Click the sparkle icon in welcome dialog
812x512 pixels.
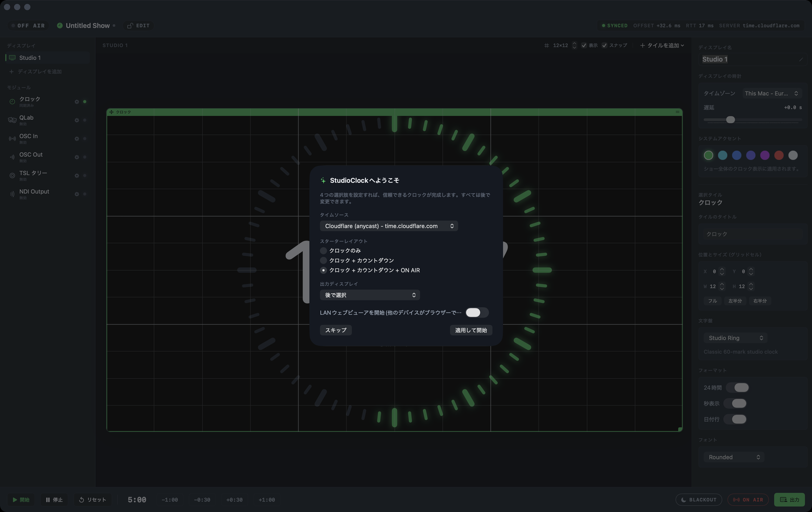coord(323,181)
